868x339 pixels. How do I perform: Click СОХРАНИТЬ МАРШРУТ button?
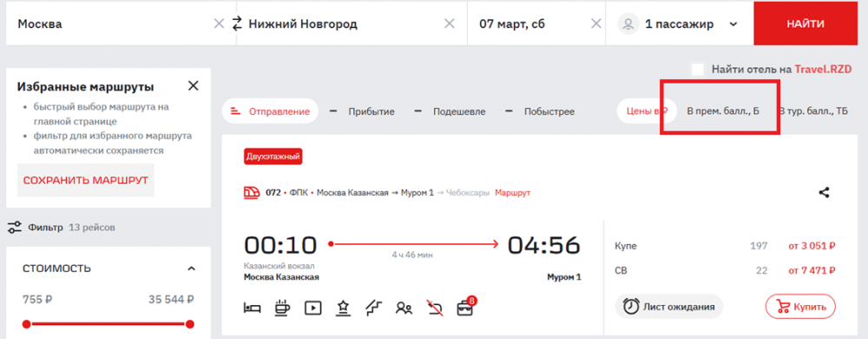click(x=86, y=180)
